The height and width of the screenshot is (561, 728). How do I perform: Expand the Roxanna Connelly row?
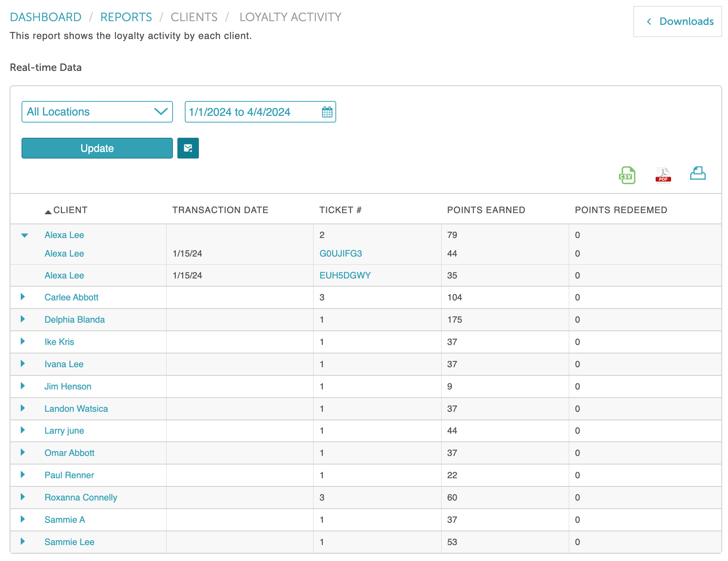[23, 497]
